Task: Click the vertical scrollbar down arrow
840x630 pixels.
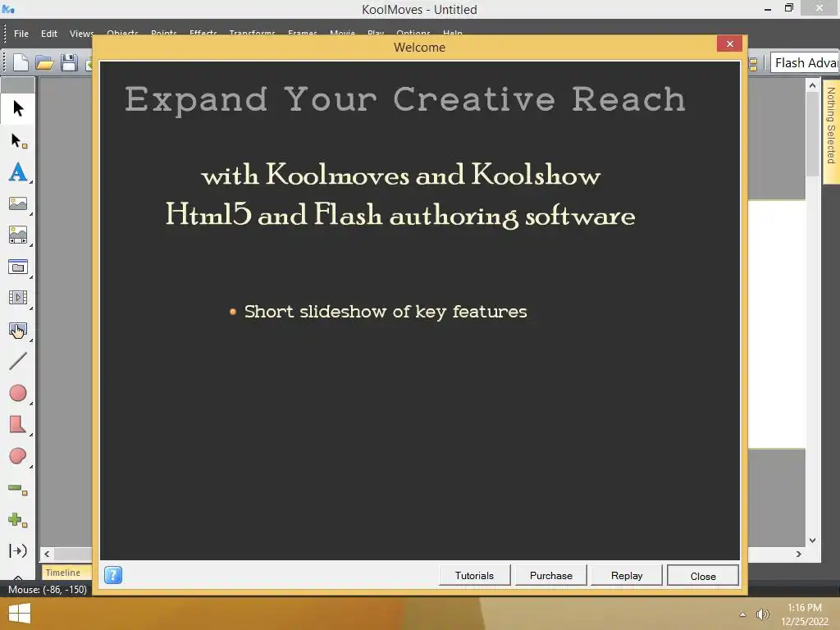Action: pos(812,540)
